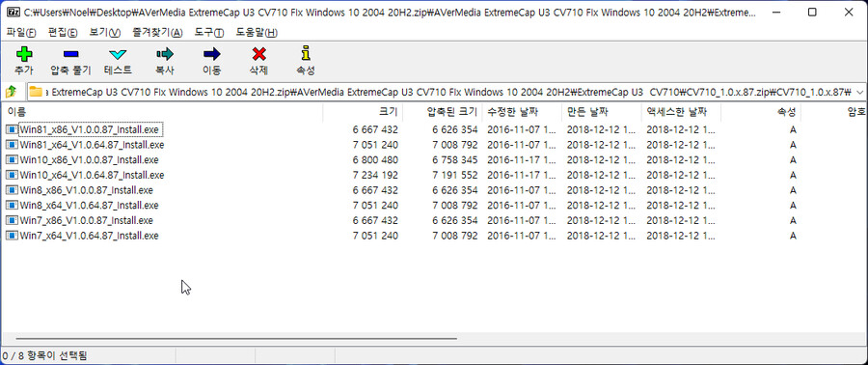Open the 파일(F) menu
This screenshot has height=365, width=868.
point(21,33)
